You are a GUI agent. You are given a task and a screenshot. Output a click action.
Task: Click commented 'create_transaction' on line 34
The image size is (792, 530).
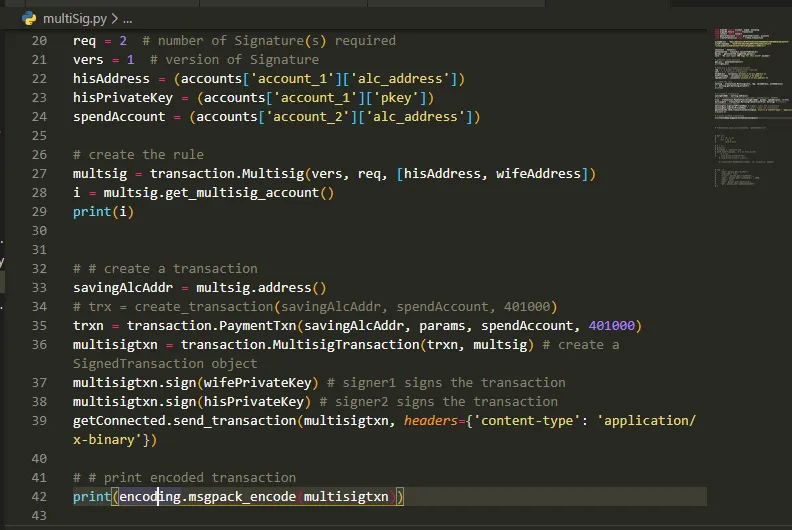click(204, 307)
